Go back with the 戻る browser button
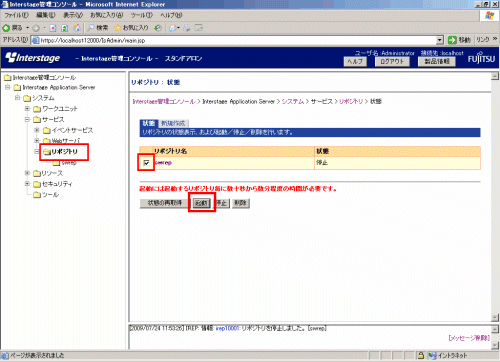This screenshot has width=500, height=362. click(12, 28)
